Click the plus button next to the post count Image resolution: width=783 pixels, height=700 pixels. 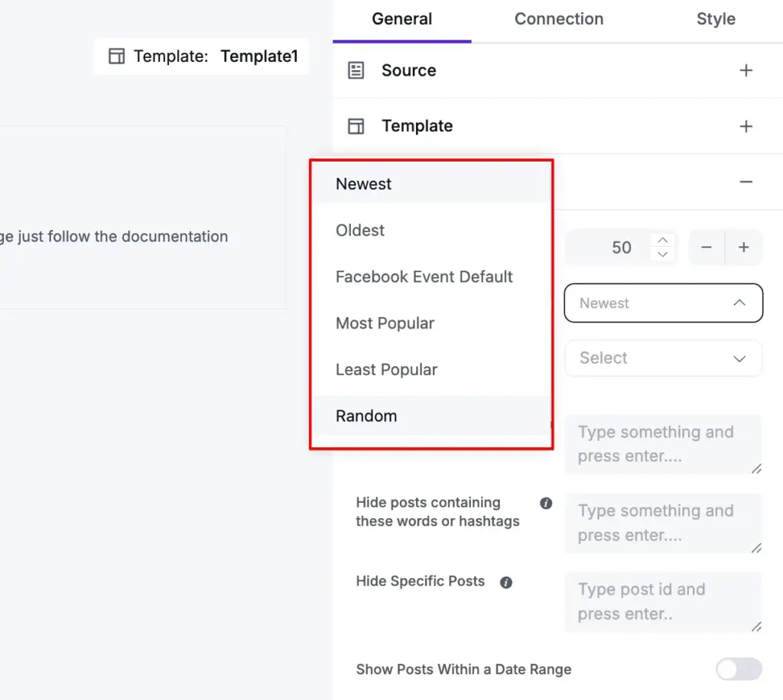pos(742,248)
